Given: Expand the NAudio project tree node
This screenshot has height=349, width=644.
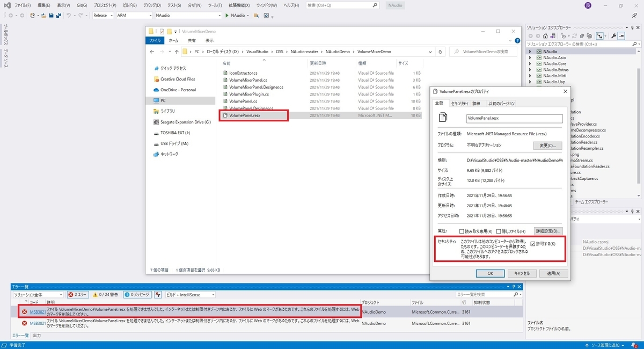Looking at the screenshot, I should 530,51.
